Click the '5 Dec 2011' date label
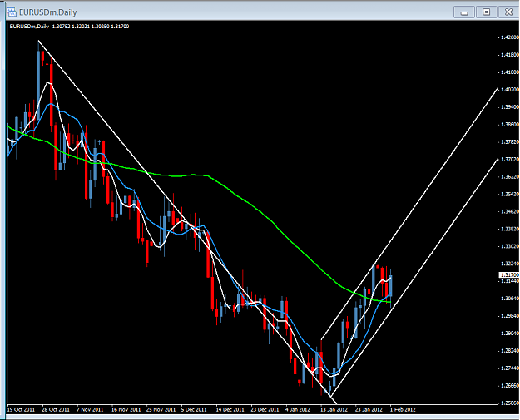Screen dimensions: 520x420 pos(194,410)
